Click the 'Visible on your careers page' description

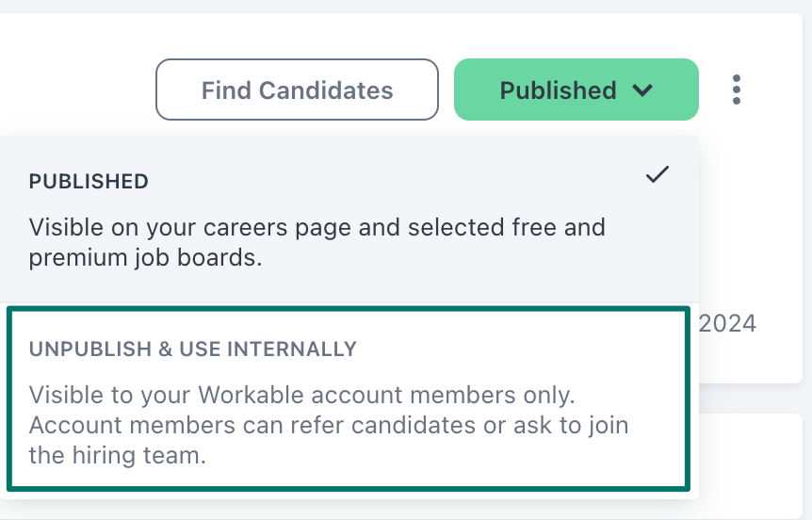(x=317, y=227)
